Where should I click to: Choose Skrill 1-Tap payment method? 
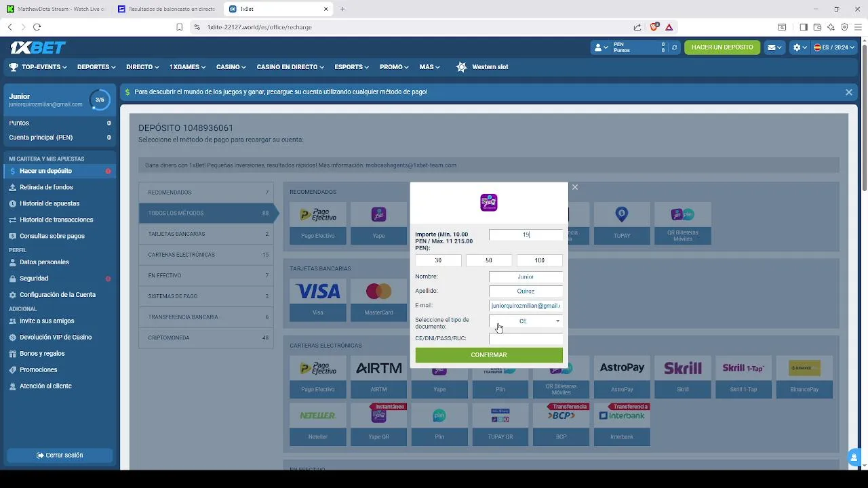[x=743, y=376]
